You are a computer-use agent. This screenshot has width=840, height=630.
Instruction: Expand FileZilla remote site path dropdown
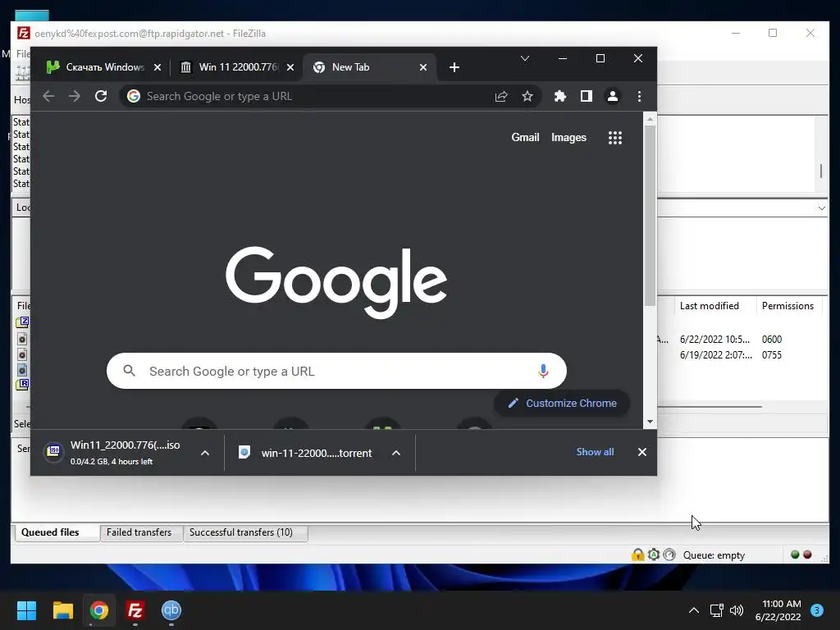pyautogui.click(x=822, y=208)
